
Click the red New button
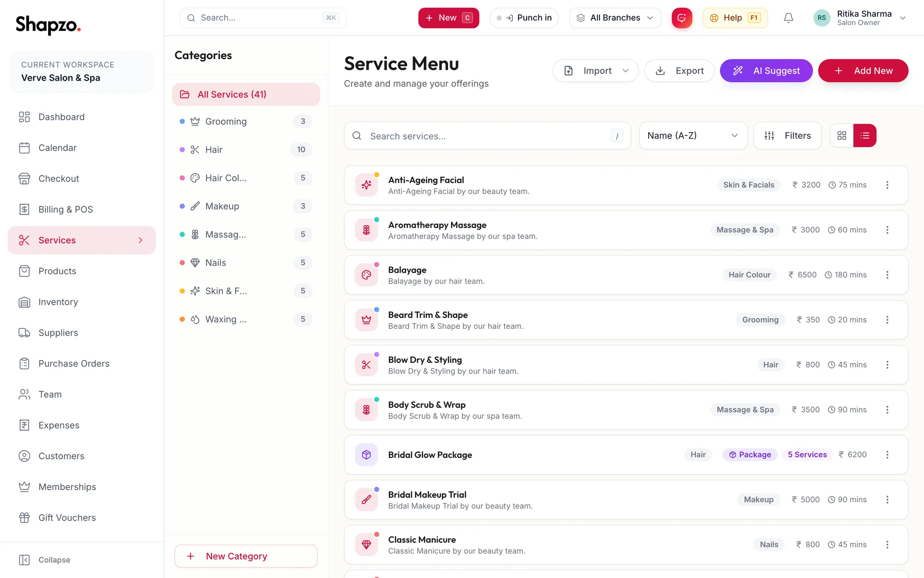pyautogui.click(x=449, y=18)
